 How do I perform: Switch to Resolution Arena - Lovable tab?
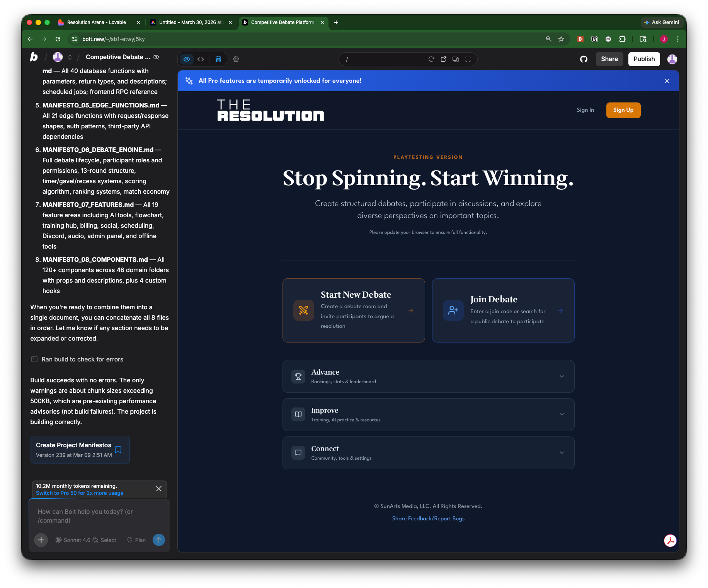click(96, 22)
